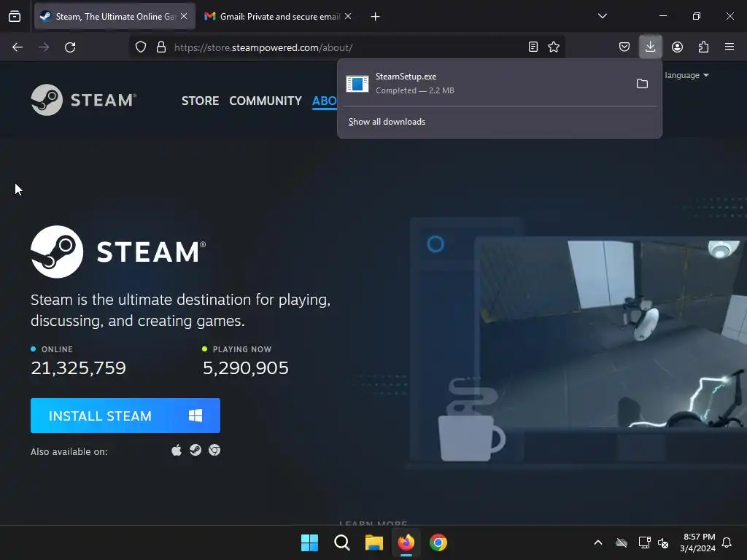Click Steam logo in site header
747x560 pixels.
(x=84, y=100)
